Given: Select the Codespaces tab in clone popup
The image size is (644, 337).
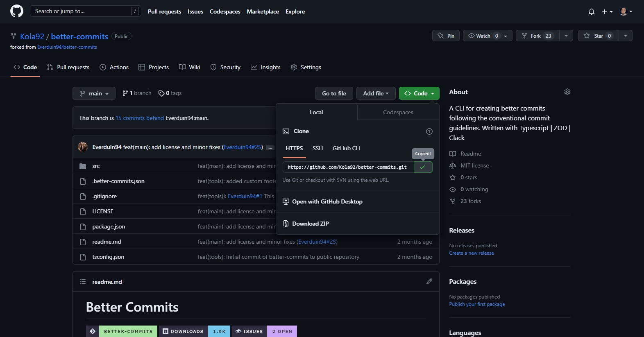Looking at the screenshot, I should click(398, 112).
